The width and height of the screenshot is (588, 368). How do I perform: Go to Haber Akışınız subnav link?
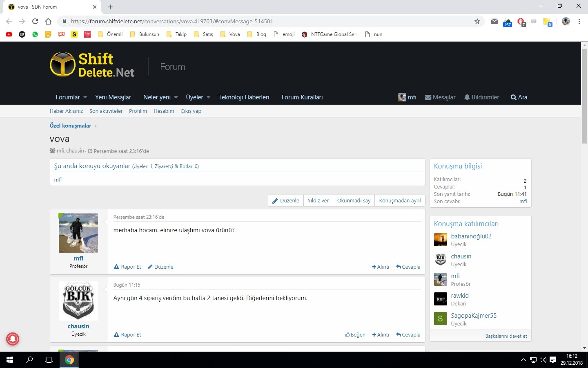[66, 111]
